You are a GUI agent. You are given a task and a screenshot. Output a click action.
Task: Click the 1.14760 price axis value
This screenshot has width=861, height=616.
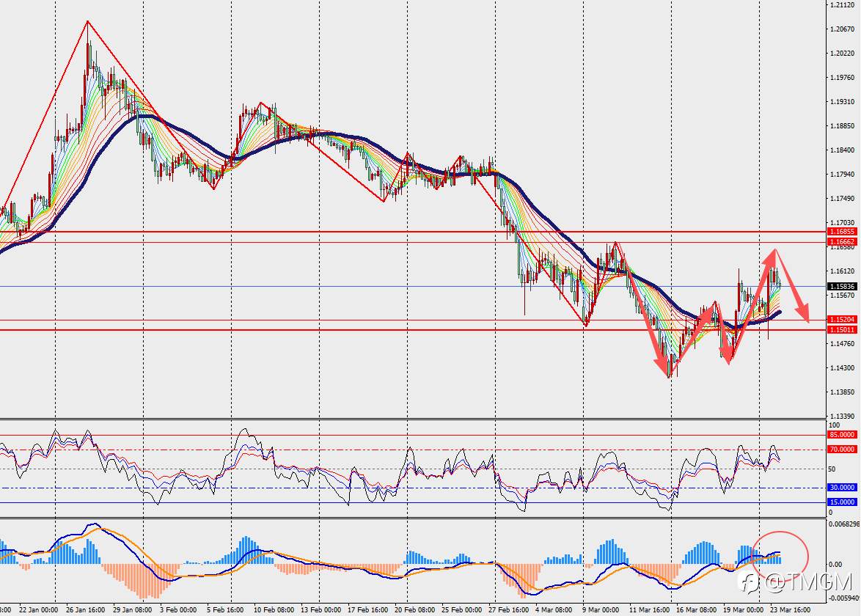(x=843, y=344)
